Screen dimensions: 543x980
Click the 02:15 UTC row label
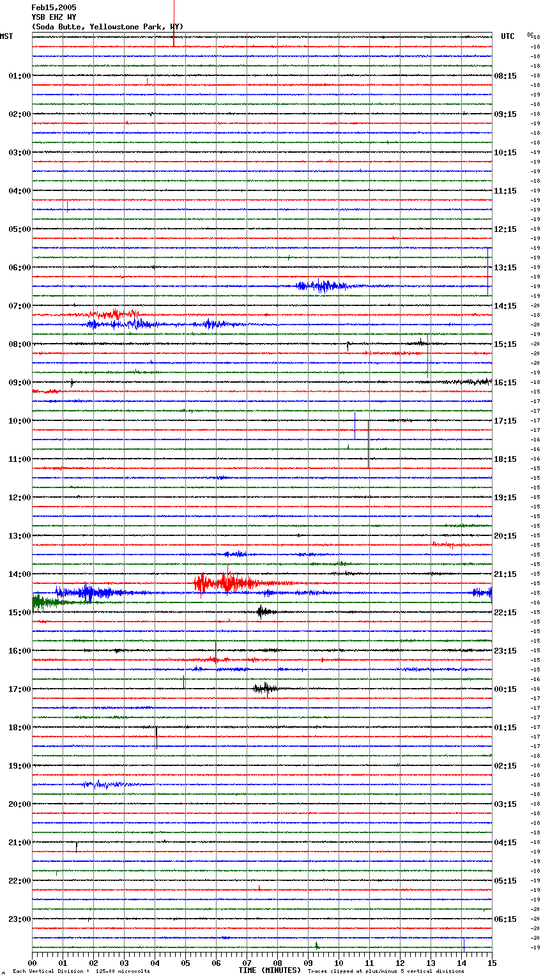(x=505, y=766)
